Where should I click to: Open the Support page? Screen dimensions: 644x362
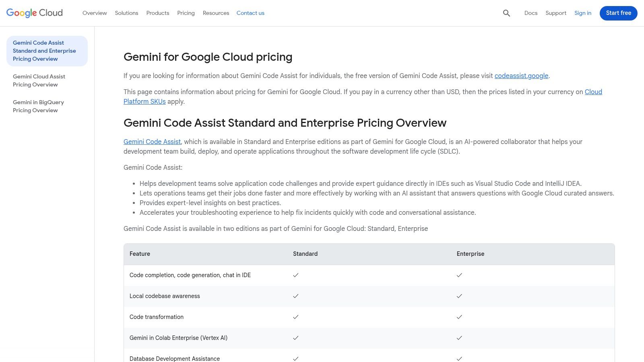[x=555, y=13]
